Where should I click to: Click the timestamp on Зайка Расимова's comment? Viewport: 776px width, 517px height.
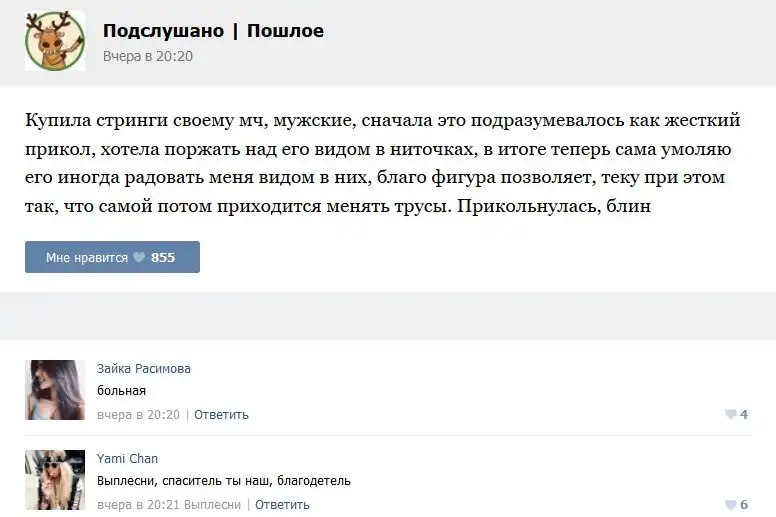click(x=138, y=415)
